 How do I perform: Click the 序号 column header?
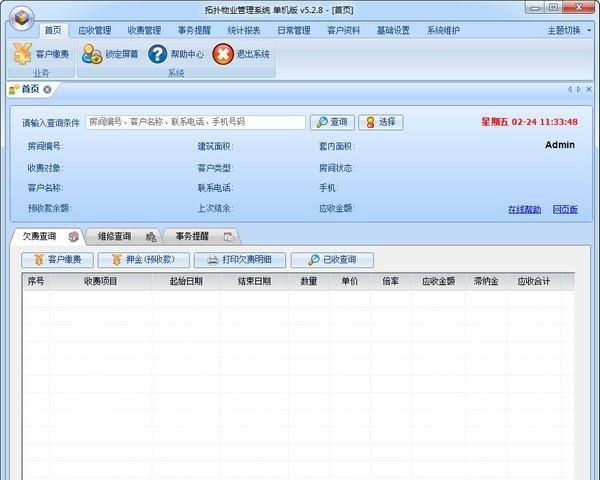pyautogui.click(x=36, y=281)
